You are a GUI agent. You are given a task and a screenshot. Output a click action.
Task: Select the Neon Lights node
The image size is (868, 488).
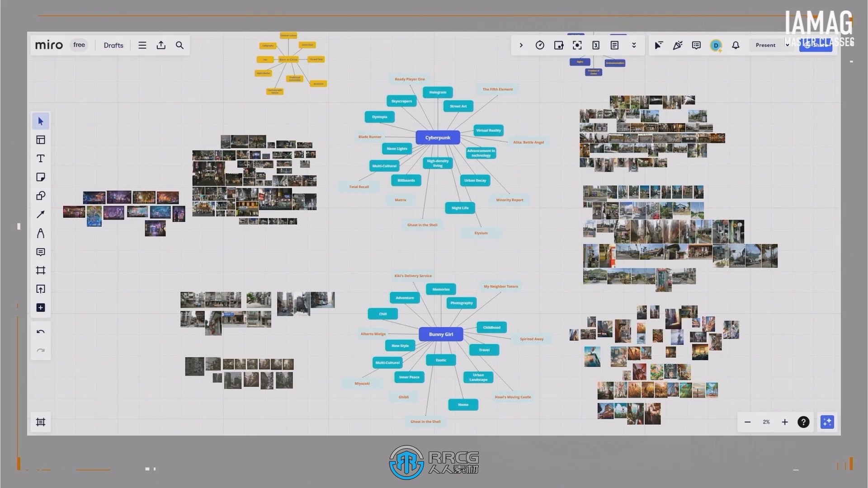pos(397,149)
